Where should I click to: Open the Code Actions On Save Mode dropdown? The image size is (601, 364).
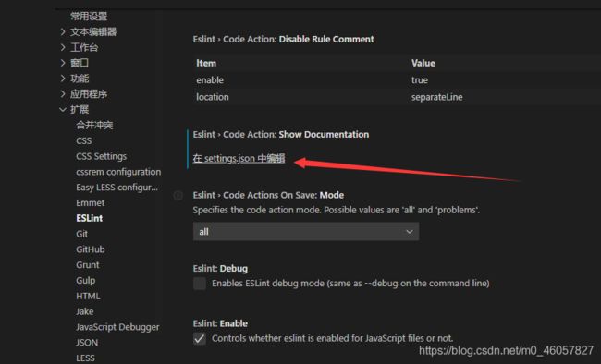click(306, 232)
